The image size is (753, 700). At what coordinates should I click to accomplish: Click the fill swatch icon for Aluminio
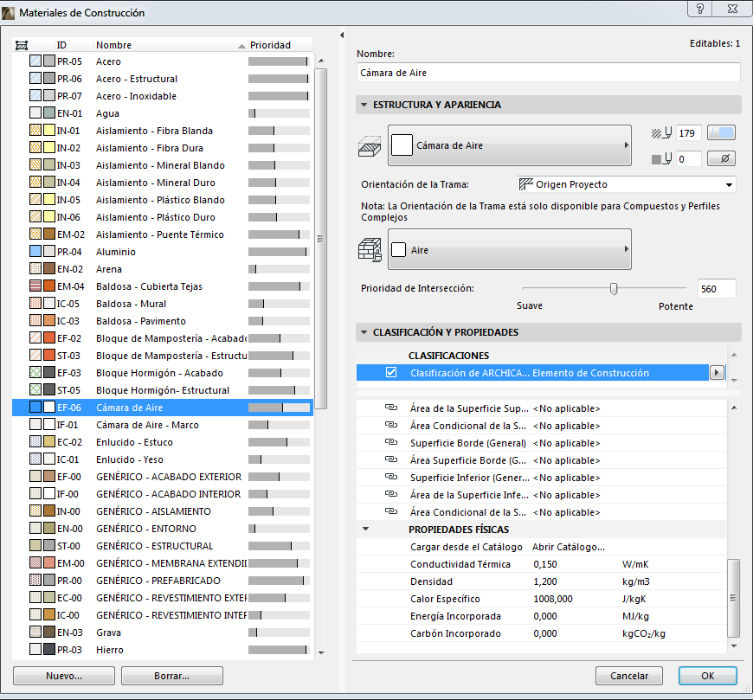click(x=35, y=252)
